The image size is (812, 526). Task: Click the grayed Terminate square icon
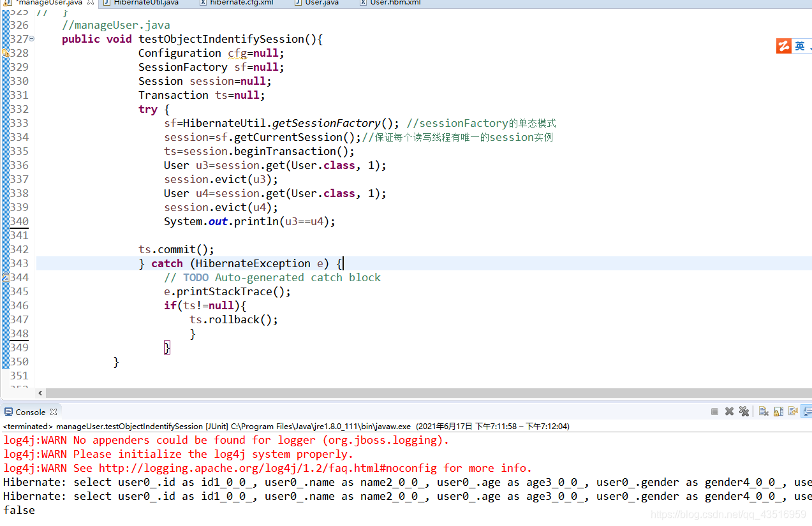(714, 411)
